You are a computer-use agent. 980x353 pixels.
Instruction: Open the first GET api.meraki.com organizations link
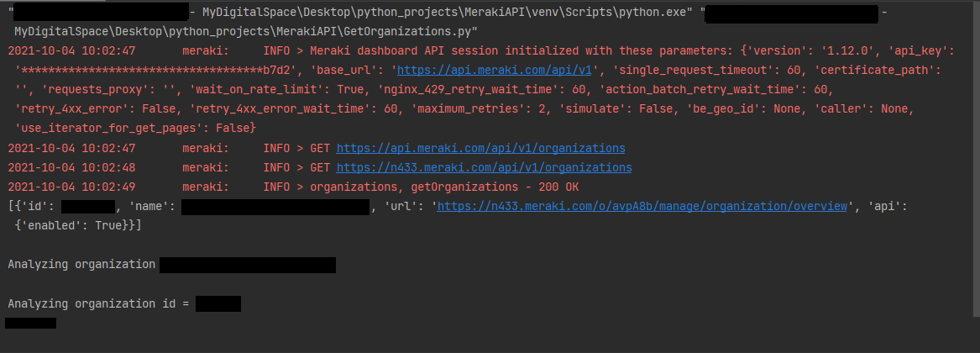[x=480, y=149]
